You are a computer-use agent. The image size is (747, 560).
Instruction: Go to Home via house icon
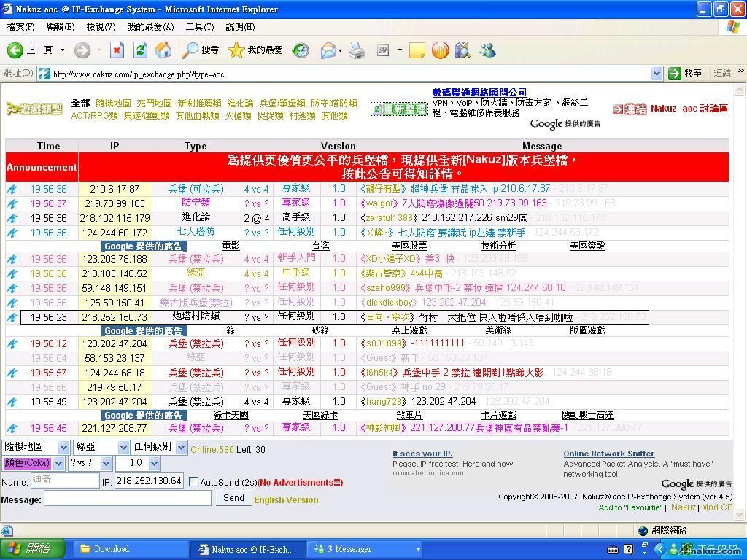click(x=164, y=50)
